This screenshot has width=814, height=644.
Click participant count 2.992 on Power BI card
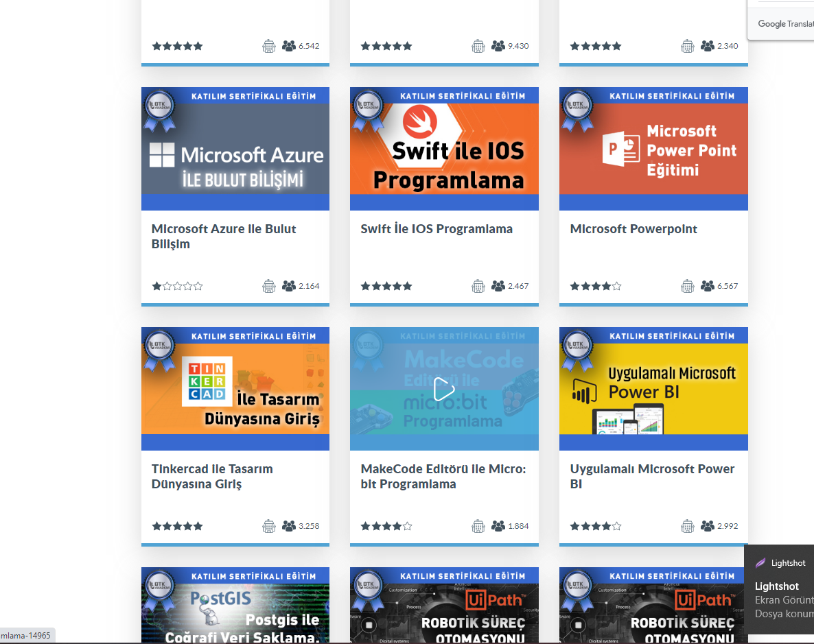pos(728,526)
